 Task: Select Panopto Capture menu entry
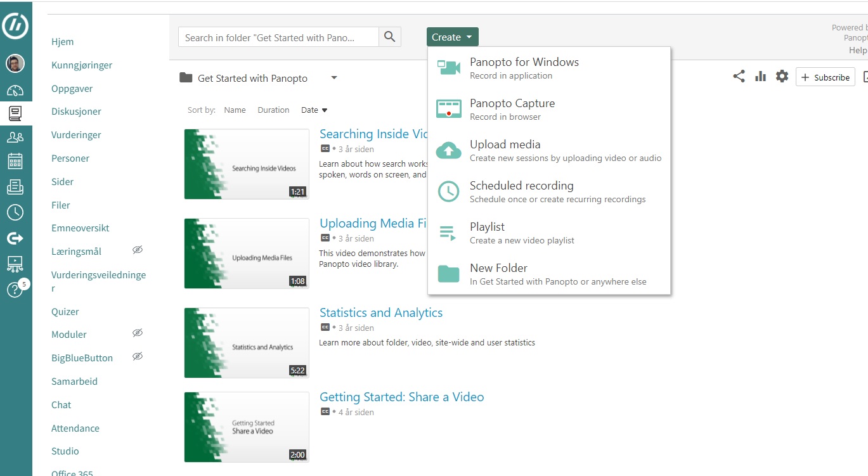click(x=549, y=109)
